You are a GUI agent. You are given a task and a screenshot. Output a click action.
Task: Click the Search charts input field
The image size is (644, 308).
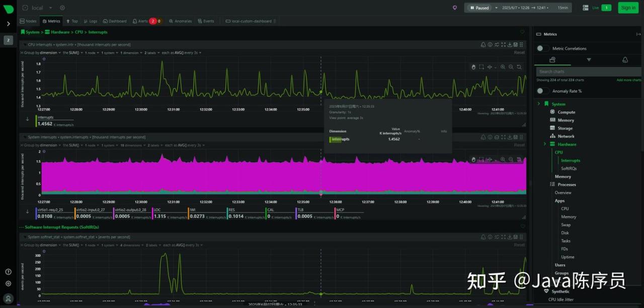[x=589, y=71]
